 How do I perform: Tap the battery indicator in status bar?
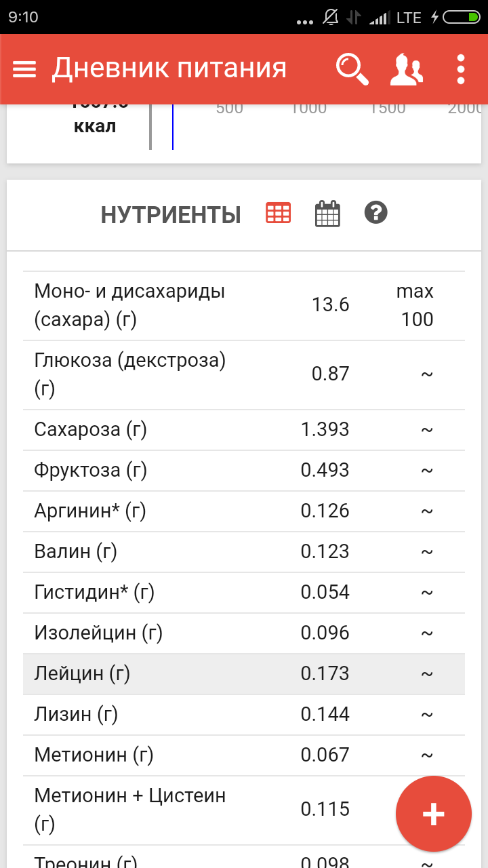point(462,17)
